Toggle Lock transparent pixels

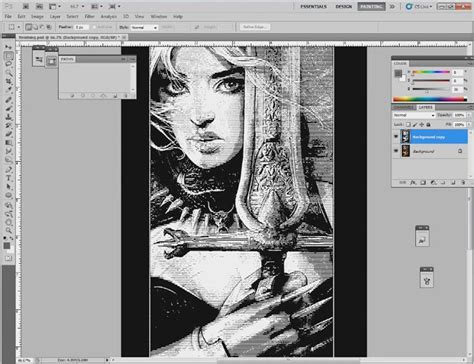(x=408, y=124)
